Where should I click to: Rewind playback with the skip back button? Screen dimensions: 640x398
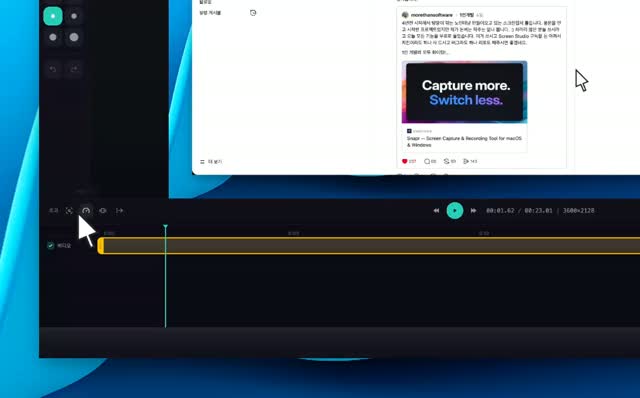click(x=436, y=211)
